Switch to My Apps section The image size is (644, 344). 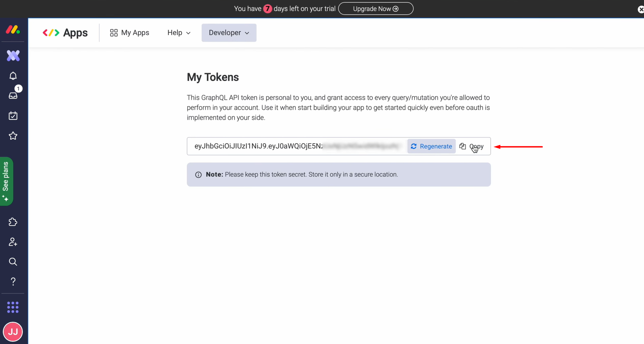[129, 33]
